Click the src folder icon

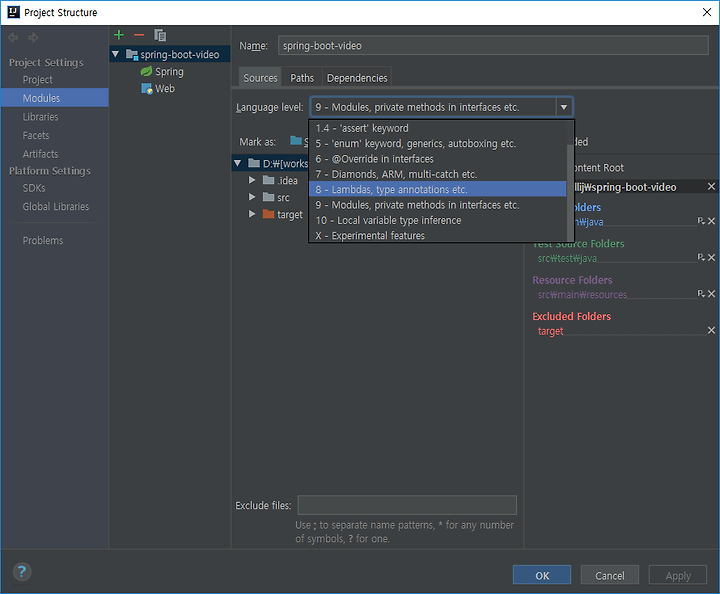269,197
